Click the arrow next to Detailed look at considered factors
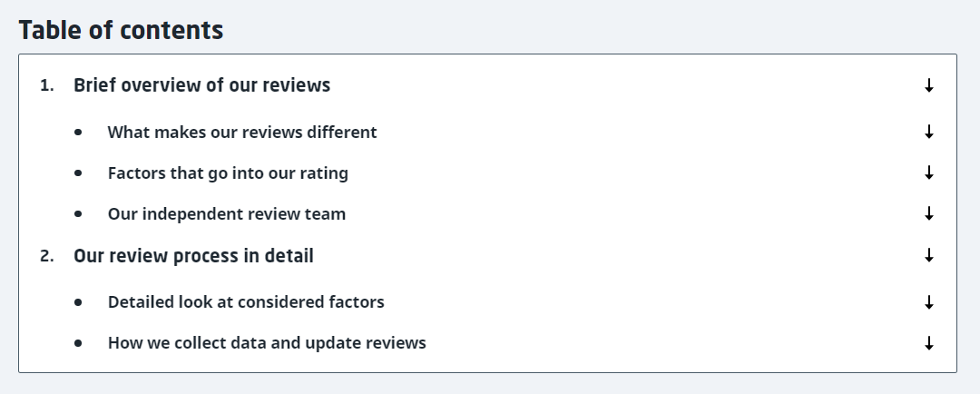Screen dimensions: 980x394 pyautogui.click(x=929, y=302)
